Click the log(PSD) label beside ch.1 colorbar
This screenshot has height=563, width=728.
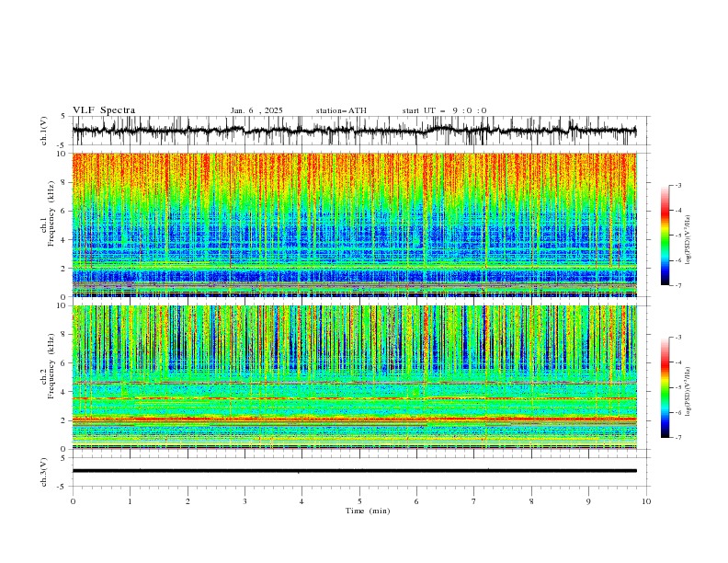click(688, 240)
